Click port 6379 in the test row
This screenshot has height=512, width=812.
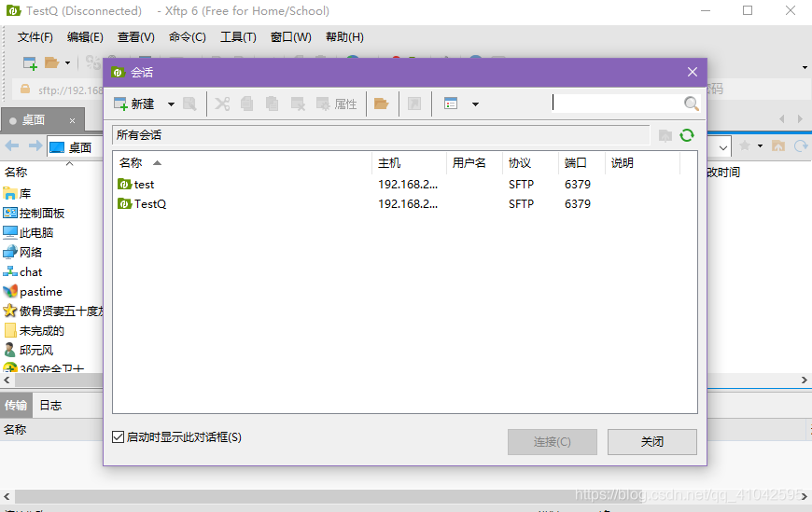(578, 185)
